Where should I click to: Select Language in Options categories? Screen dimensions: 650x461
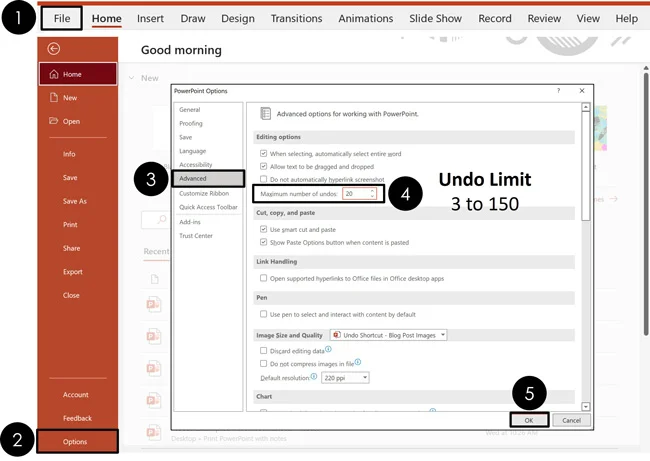point(192,150)
